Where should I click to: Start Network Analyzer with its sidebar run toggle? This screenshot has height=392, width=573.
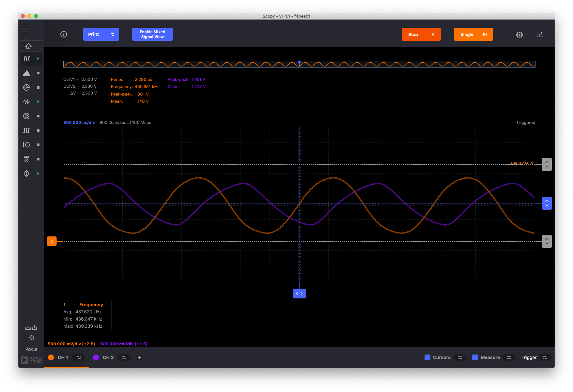click(x=38, y=87)
